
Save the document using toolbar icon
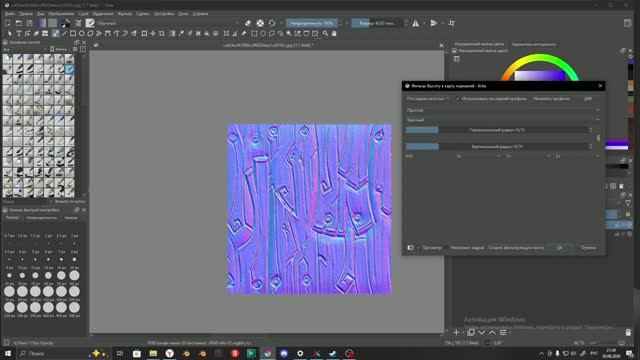pyautogui.click(x=29, y=23)
